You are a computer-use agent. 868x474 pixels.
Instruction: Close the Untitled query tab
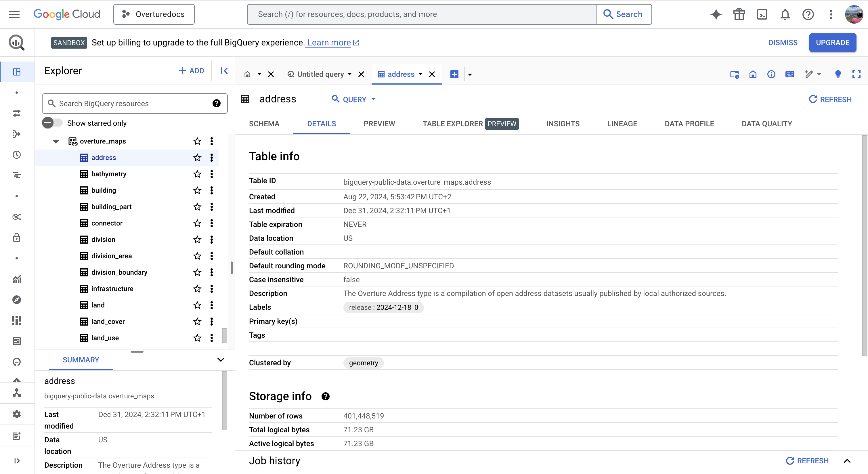[361, 74]
